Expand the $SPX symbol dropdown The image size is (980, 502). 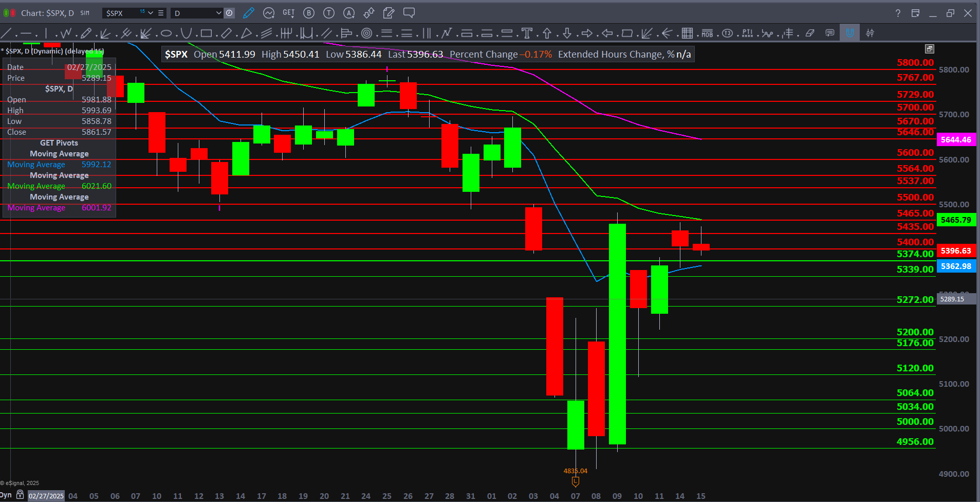click(x=151, y=13)
